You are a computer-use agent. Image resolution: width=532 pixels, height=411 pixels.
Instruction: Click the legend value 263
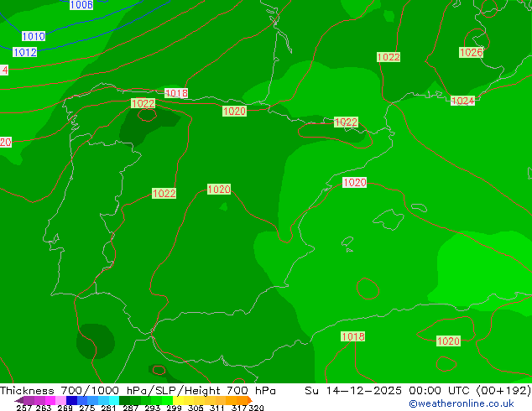[x=44, y=408]
